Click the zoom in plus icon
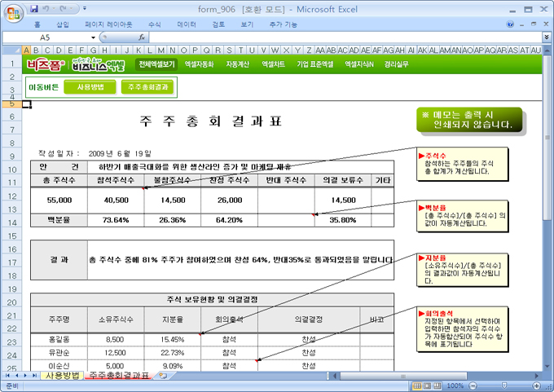The image size is (554, 392). 535,385
